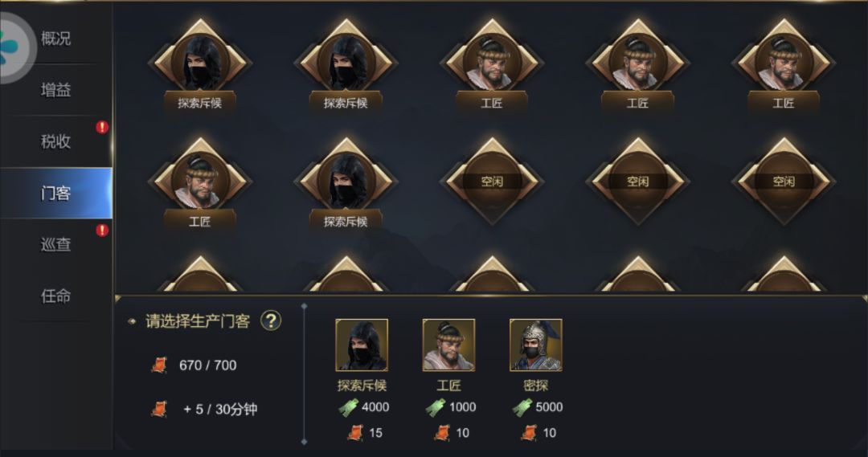Click the red alert badge on 税收
This screenshot has height=457, width=868.
point(102,127)
